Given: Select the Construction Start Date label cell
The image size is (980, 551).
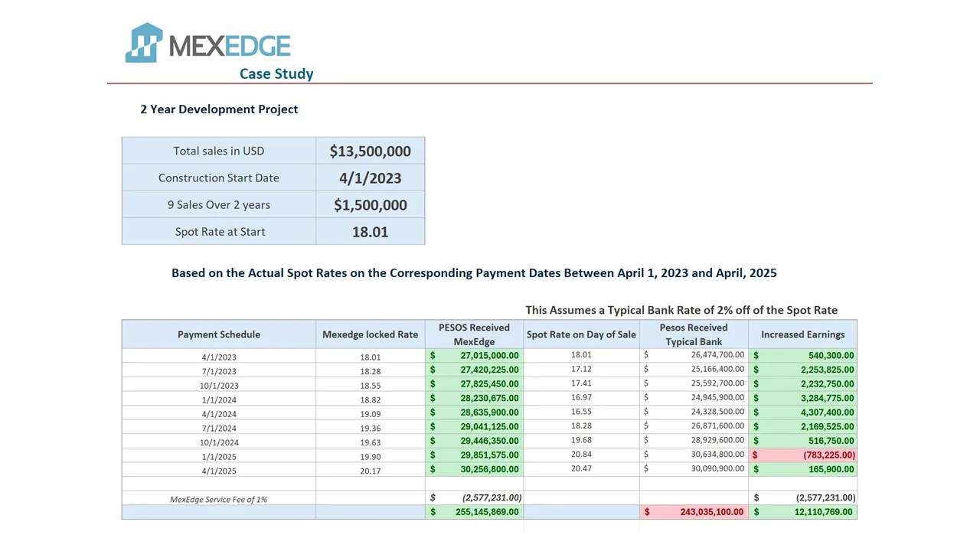Looking at the screenshot, I should click(x=219, y=178).
